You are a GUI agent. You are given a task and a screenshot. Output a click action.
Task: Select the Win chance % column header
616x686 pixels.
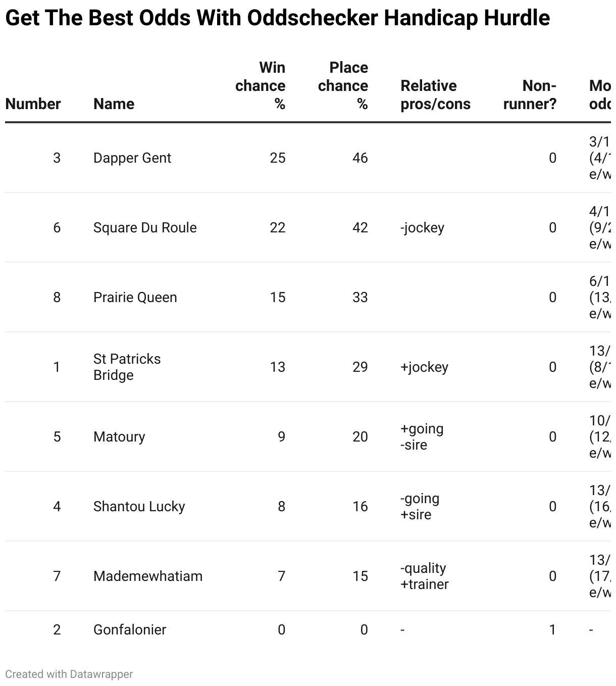[x=261, y=86]
